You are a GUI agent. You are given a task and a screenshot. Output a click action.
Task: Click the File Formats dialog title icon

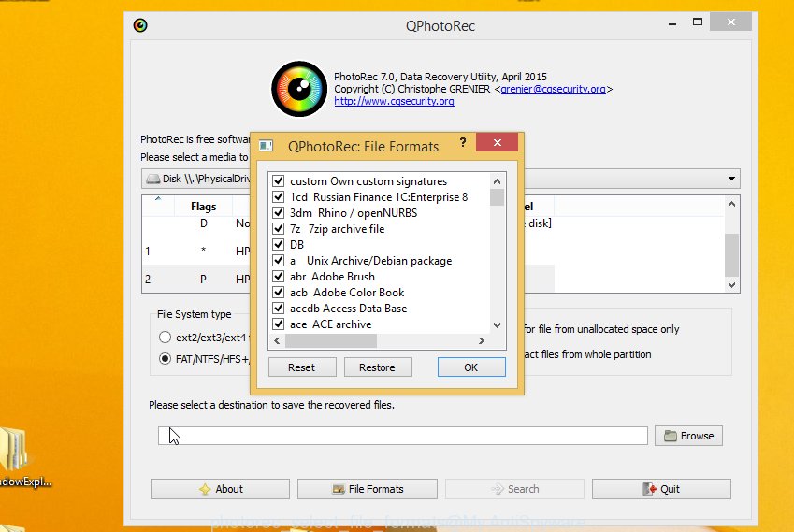[x=266, y=146]
